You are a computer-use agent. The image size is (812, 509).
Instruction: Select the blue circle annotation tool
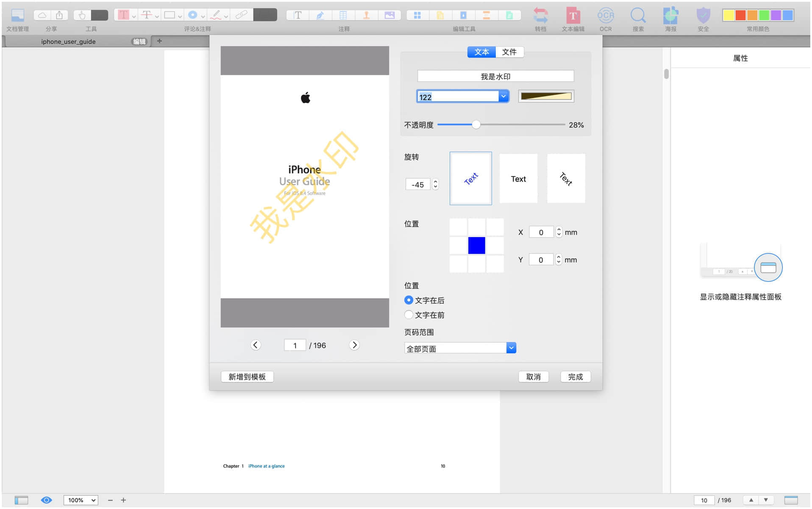click(193, 15)
